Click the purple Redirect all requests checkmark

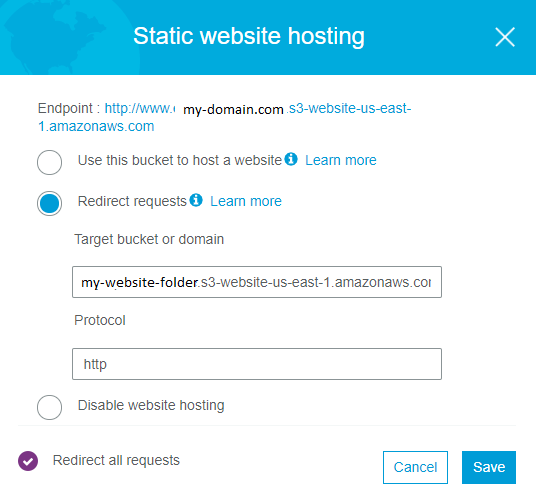coord(28,461)
